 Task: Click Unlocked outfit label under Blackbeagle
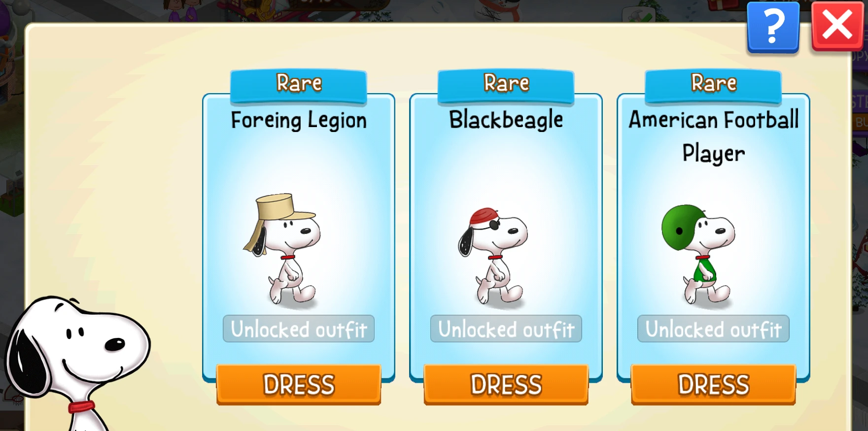tap(506, 329)
